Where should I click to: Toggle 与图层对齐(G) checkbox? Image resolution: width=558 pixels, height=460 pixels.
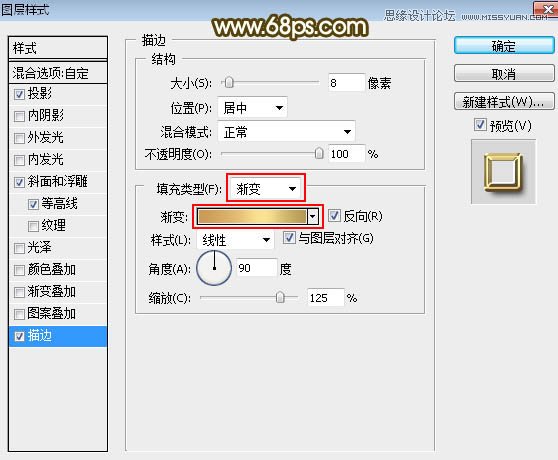coord(289,238)
